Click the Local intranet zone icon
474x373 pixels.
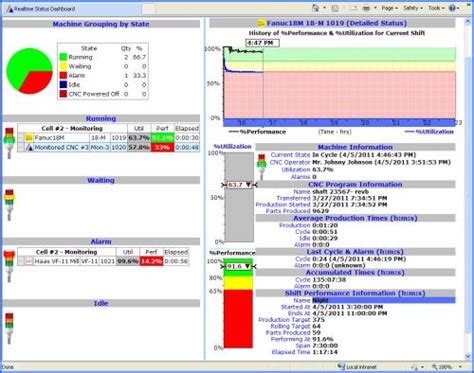click(341, 367)
